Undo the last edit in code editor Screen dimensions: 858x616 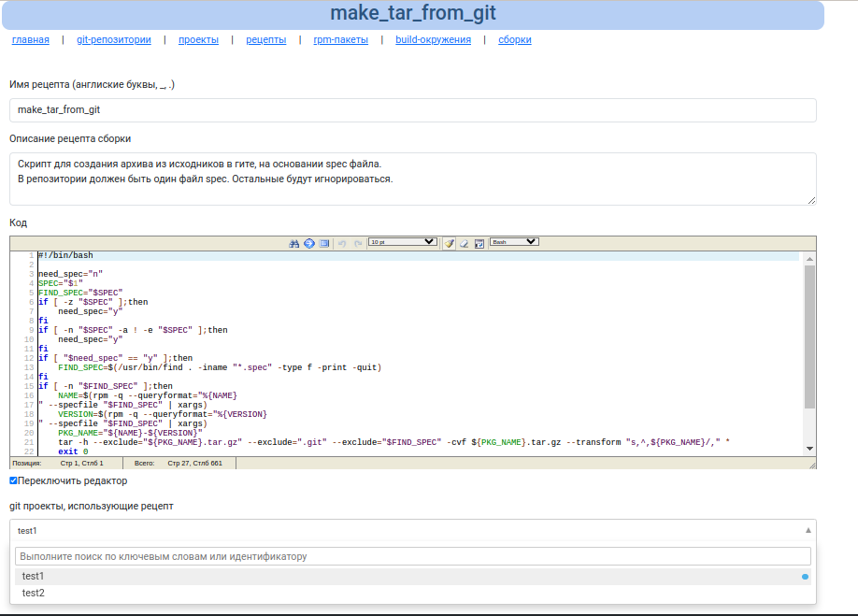[x=342, y=243]
